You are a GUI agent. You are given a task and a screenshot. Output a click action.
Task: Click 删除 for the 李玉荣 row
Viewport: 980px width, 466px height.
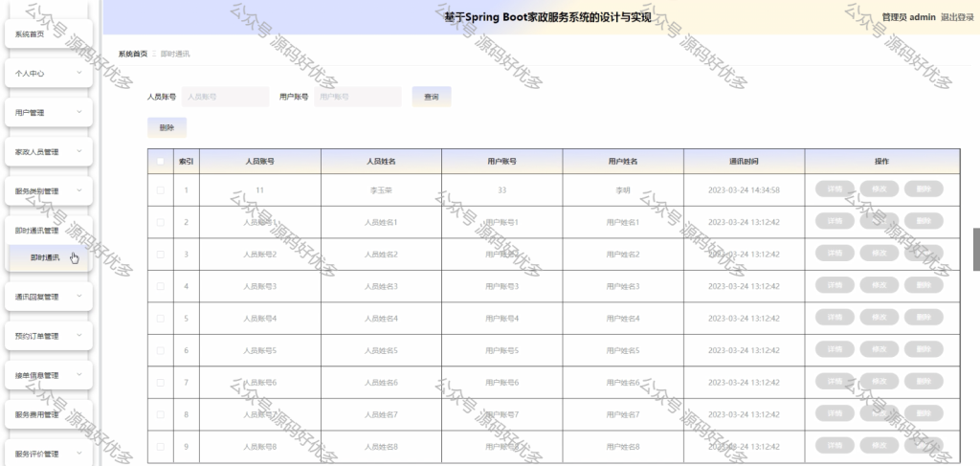tap(924, 189)
